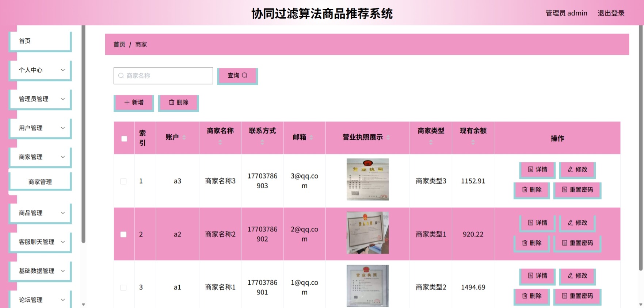Click email cell 3@qq.com
644x308 pixels.
coord(304,181)
